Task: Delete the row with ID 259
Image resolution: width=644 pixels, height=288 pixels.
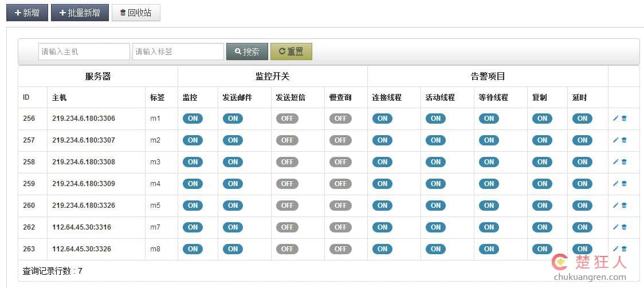Action: coord(624,184)
